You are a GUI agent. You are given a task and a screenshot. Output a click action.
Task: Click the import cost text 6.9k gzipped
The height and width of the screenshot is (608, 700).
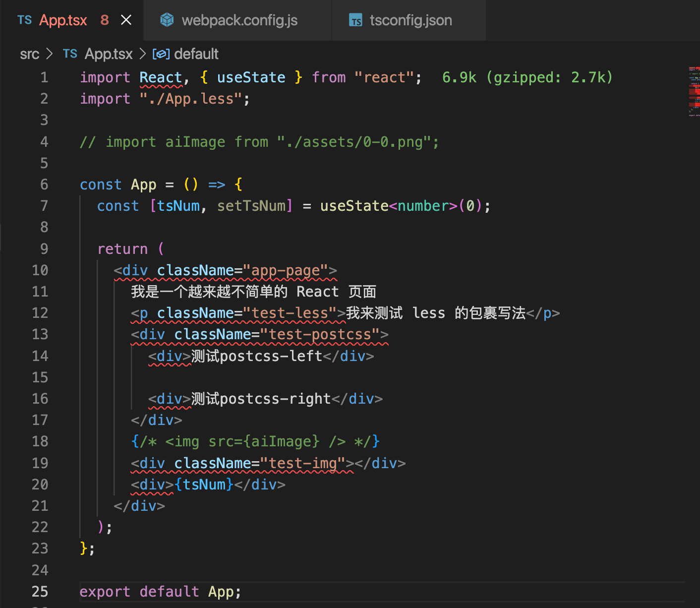coord(527,77)
